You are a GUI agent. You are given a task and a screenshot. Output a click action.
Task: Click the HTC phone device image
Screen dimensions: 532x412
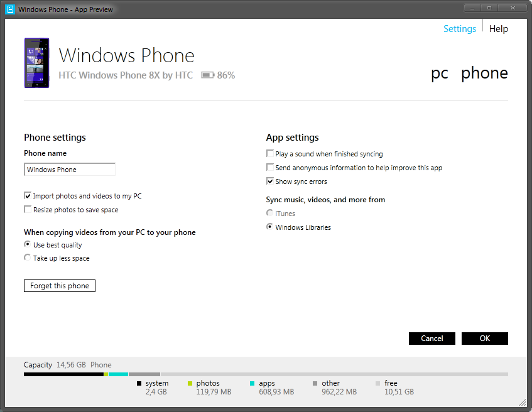point(36,63)
